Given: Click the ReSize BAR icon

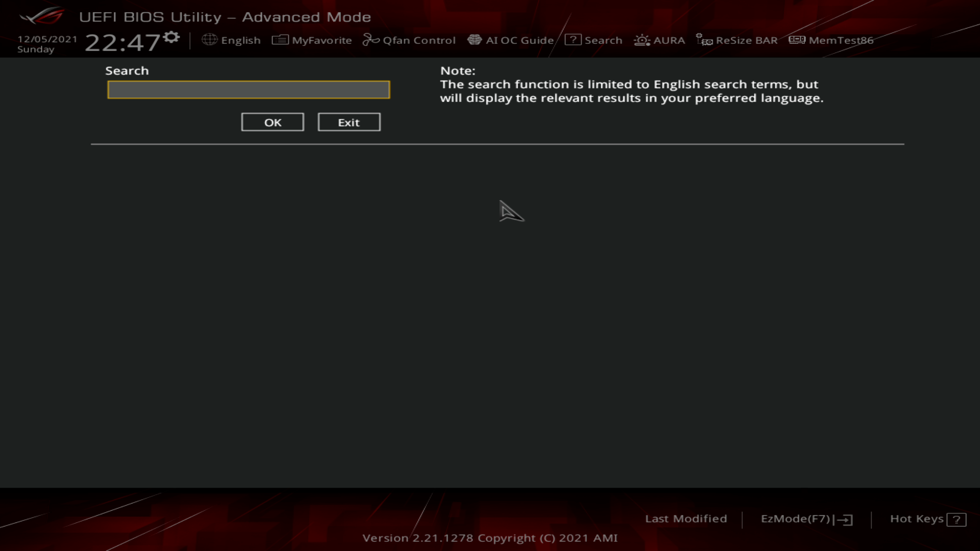Looking at the screenshot, I should (x=704, y=40).
